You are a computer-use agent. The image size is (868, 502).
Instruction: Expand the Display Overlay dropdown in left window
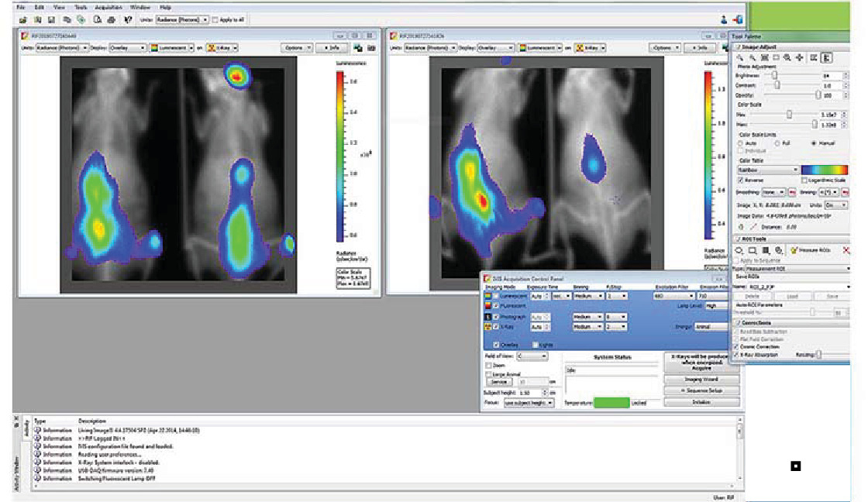point(128,47)
